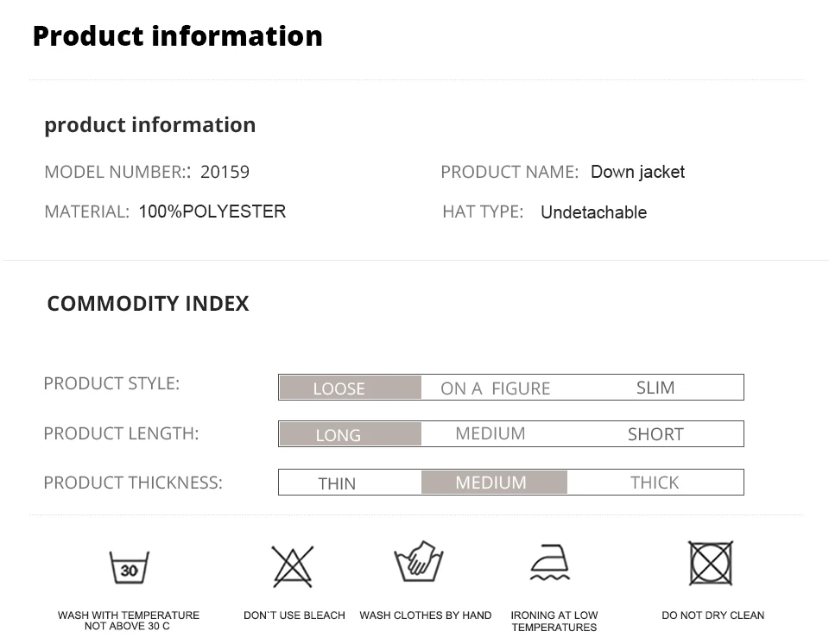Select ON A FIGURE product style

click(x=495, y=388)
